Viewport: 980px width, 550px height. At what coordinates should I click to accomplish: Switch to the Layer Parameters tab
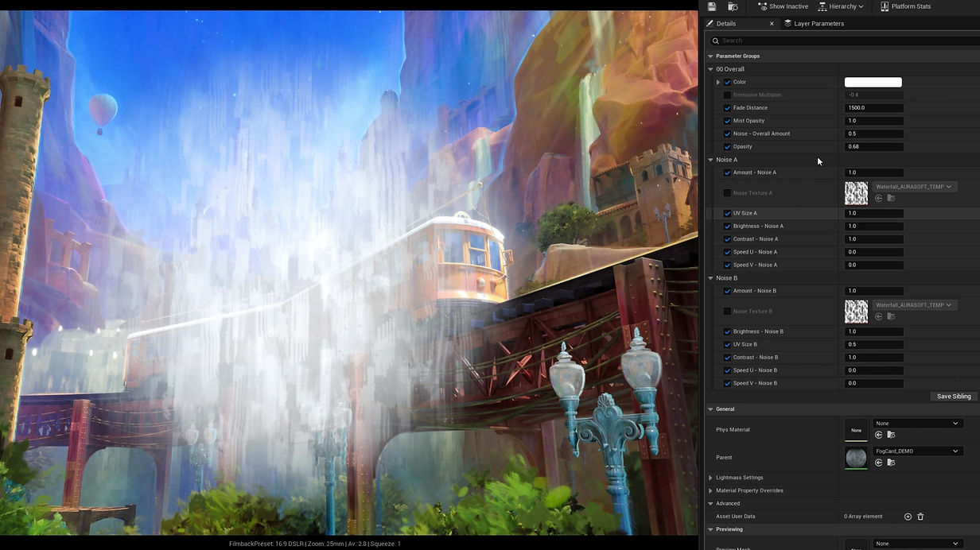pyautogui.click(x=814, y=24)
